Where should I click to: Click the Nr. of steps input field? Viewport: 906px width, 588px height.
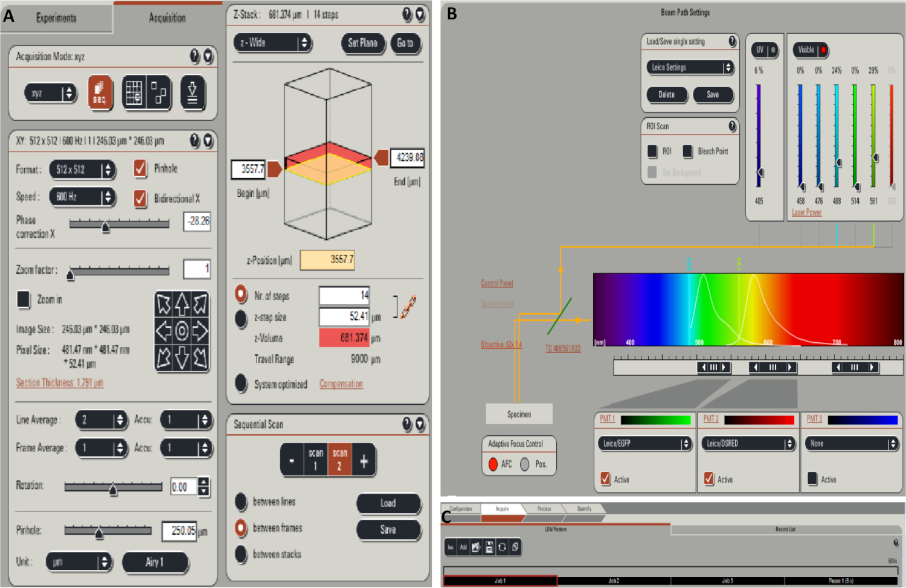(344, 295)
